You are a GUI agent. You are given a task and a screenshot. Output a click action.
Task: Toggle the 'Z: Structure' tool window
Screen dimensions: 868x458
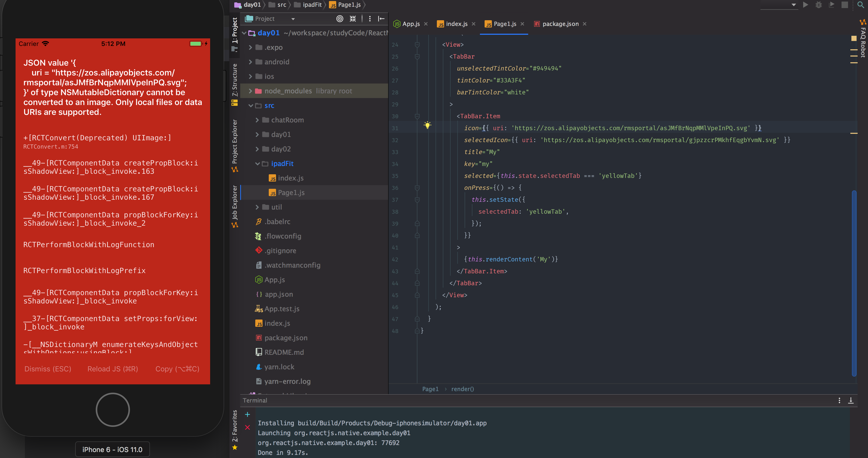pyautogui.click(x=235, y=82)
